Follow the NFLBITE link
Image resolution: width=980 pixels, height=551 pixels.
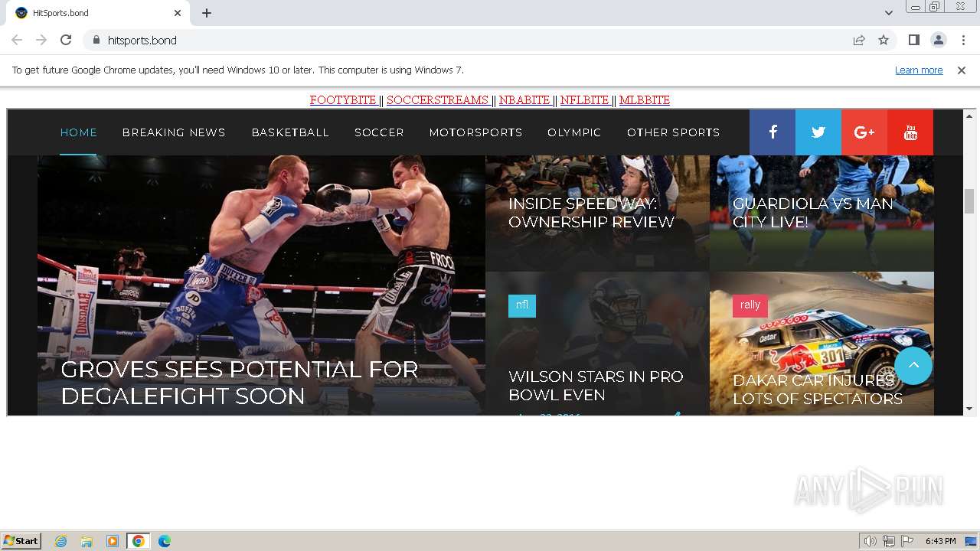[585, 100]
